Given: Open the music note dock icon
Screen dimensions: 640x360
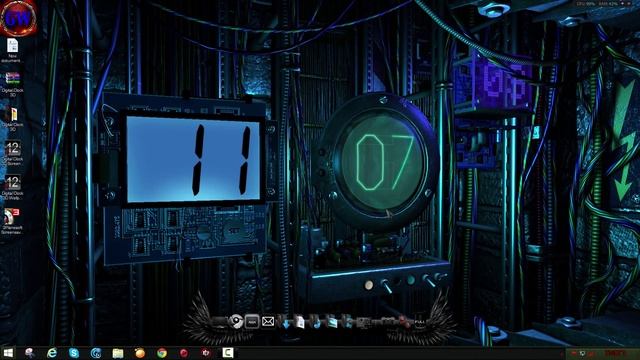Looking at the screenshot, I should click(316, 322).
